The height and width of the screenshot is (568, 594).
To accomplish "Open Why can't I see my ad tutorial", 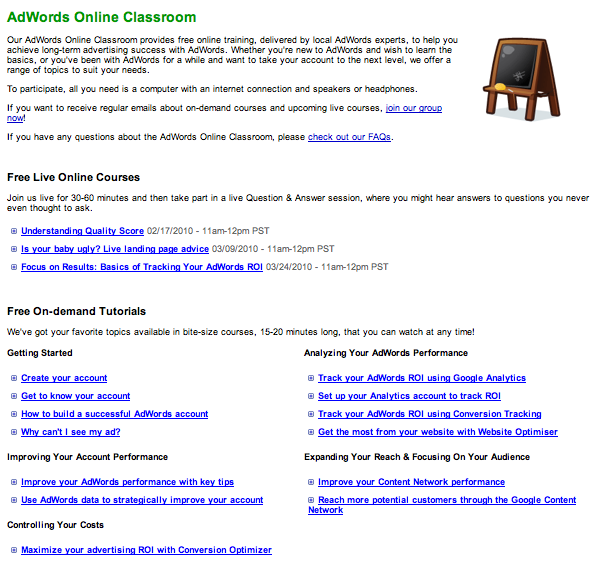I will point(71,432).
